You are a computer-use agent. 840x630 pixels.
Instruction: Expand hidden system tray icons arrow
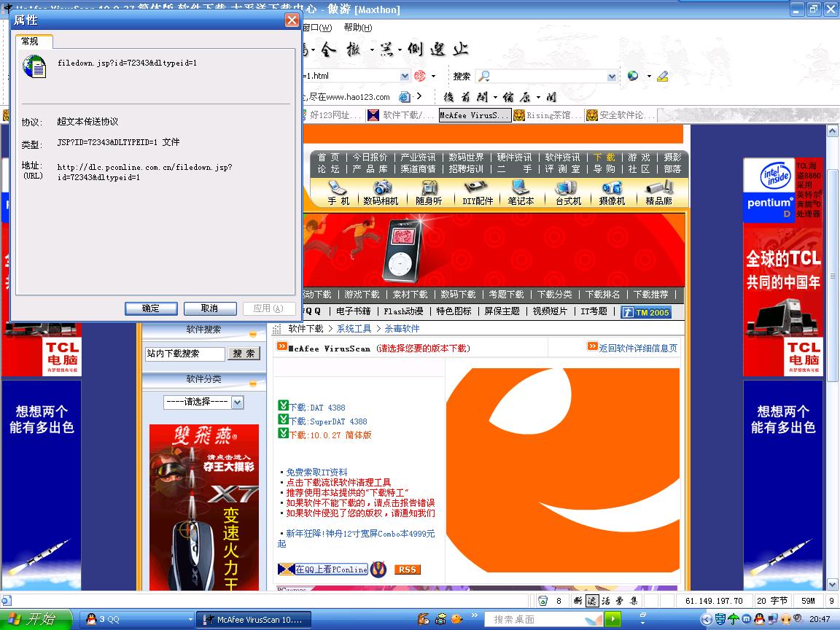tap(707, 619)
